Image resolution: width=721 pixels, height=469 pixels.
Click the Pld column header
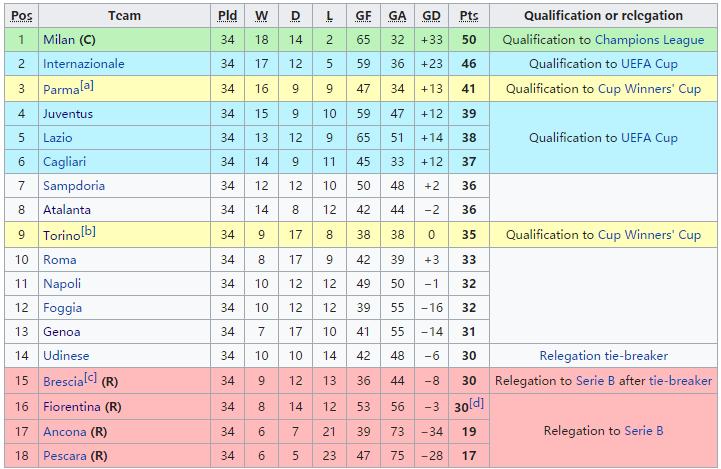(228, 16)
